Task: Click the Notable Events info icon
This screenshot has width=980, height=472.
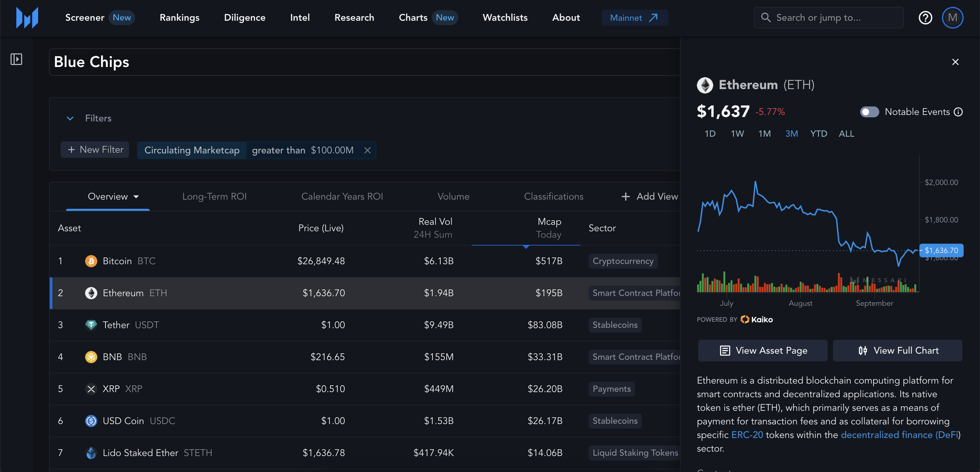Action: [x=958, y=112]
